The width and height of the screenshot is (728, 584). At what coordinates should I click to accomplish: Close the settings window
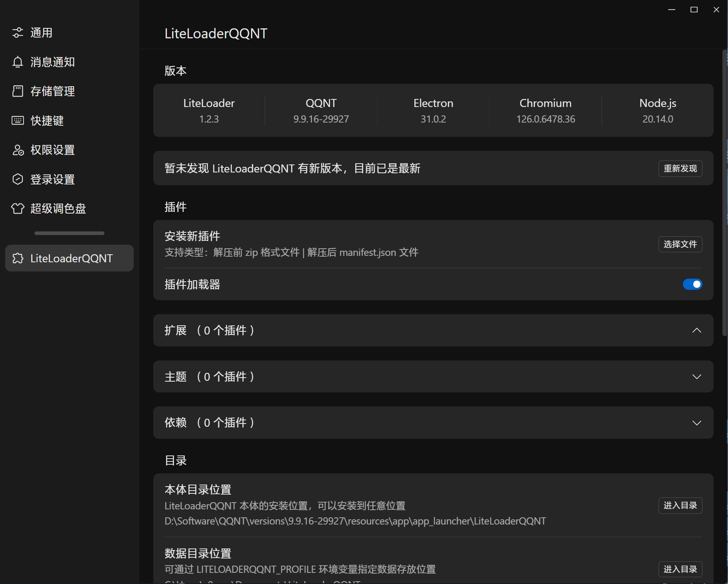pos(716,10)
